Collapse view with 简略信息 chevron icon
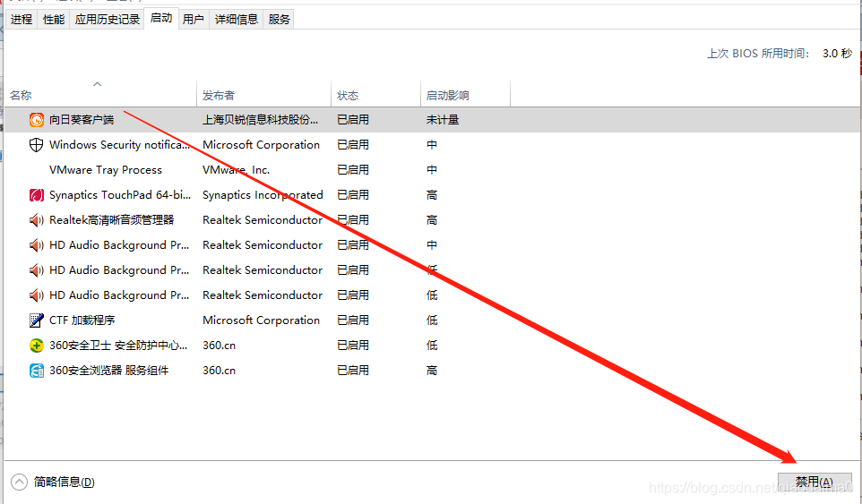862x504 pixels. coord(19,482)
